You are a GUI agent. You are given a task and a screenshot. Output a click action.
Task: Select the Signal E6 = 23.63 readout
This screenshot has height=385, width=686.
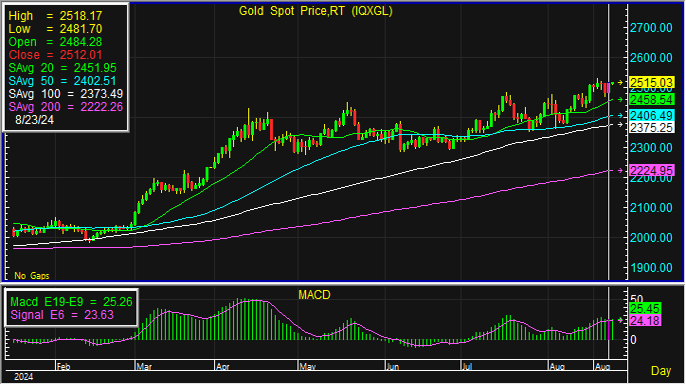[62, 315]
